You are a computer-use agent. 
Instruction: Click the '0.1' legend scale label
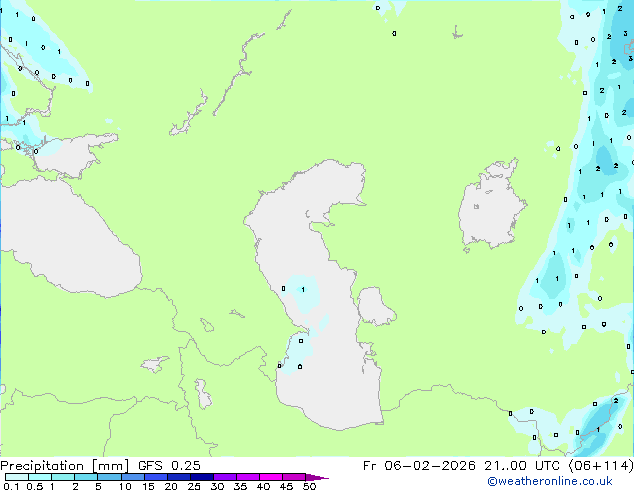point(11,486)
